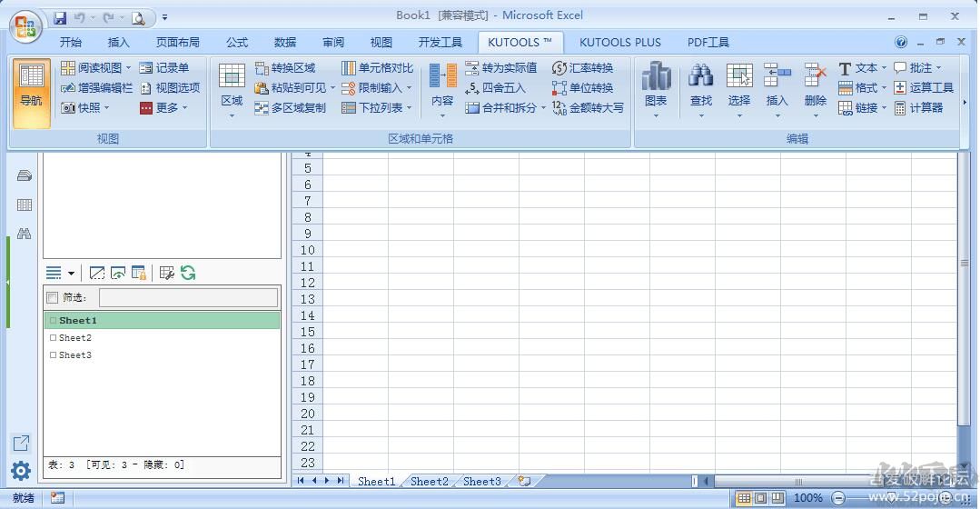Image resolution: width=980 pixels, height=509 pixels.
Task: Open the 链接 link dropdown
Action: click(862, 107)
